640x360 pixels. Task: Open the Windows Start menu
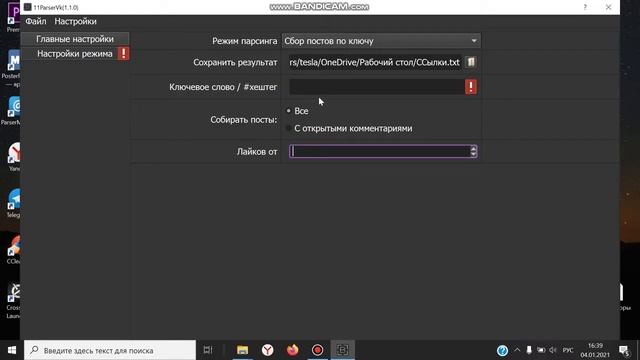click(x=12, y=350)
